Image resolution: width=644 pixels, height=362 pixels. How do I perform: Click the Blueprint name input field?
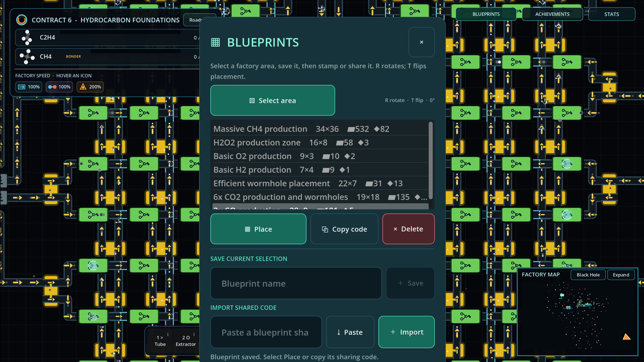click(x=296, y=283)
